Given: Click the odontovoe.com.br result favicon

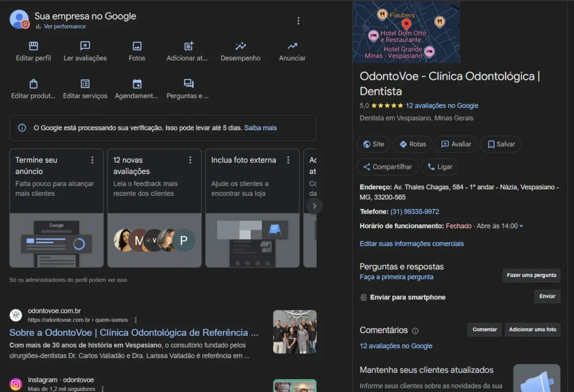Looking at the screenshot, I should click(x=16, y=315).
